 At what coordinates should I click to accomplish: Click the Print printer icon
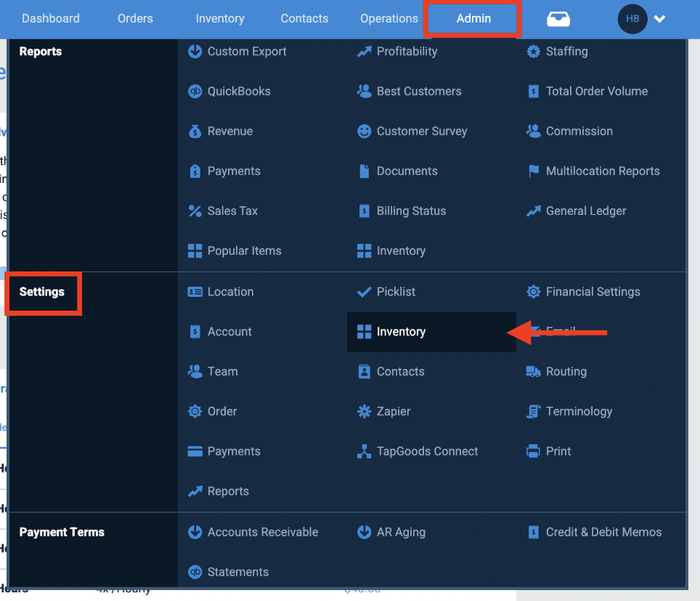[533, 451]
